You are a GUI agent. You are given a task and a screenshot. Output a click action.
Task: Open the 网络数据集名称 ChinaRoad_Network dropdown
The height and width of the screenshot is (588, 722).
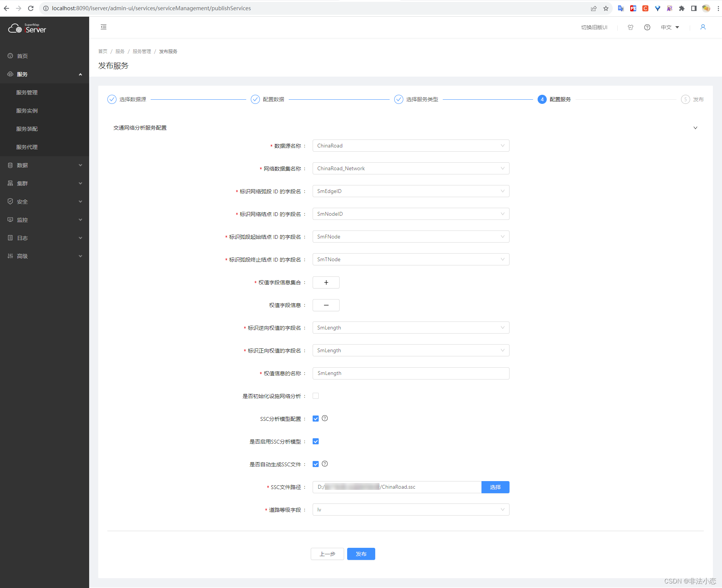[x=411, y=168]
